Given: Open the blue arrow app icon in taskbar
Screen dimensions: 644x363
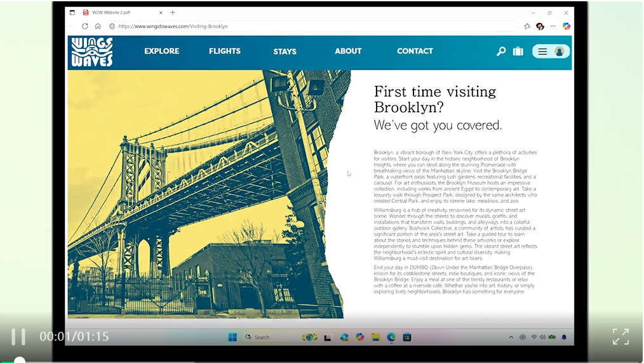Looking at the screenshot, I should [344, 337].
